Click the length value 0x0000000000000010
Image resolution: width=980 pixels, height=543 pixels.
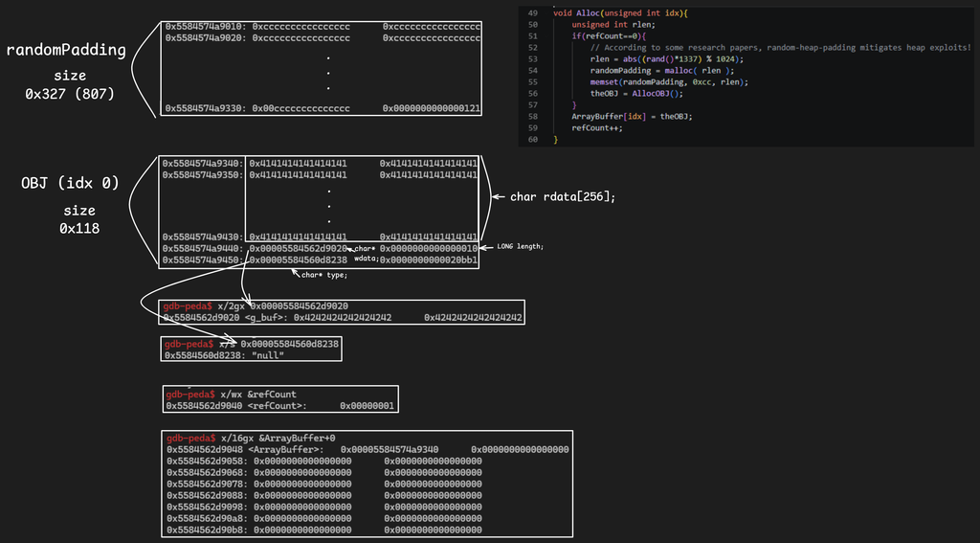pos(429,248)
